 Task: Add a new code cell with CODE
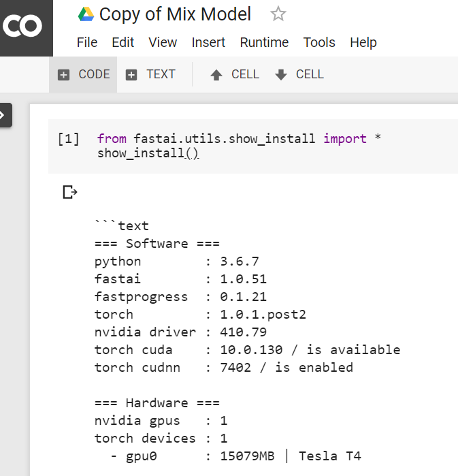[x=84, y=75]
